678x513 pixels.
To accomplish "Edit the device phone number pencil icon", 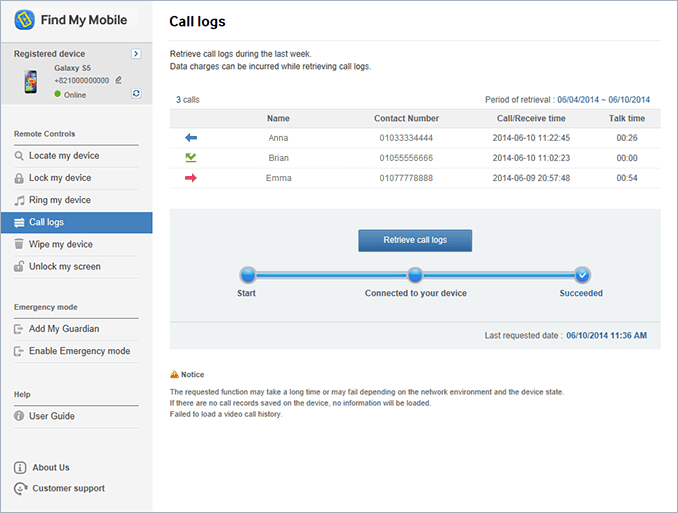I will pyautogui.click(x=119, y=80).
